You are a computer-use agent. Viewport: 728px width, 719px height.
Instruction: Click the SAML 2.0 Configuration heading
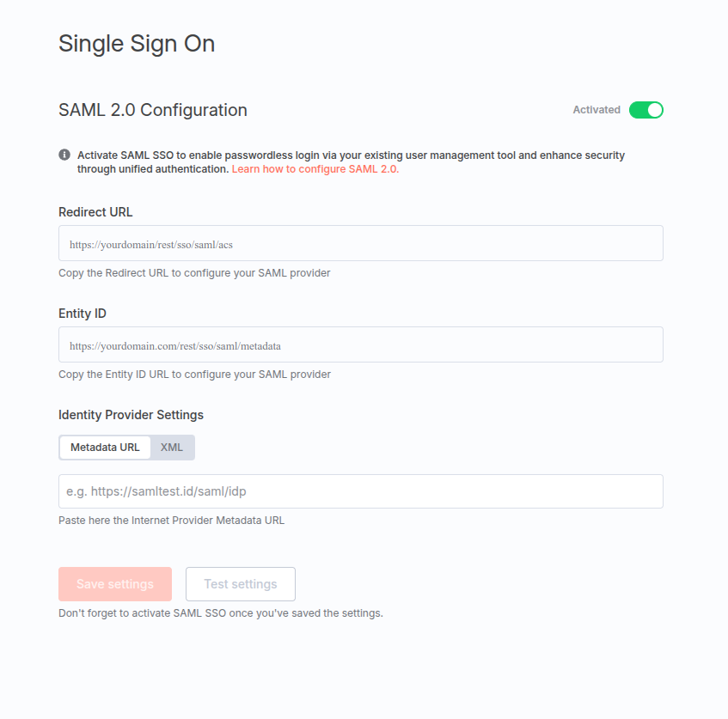pos(153,110)
